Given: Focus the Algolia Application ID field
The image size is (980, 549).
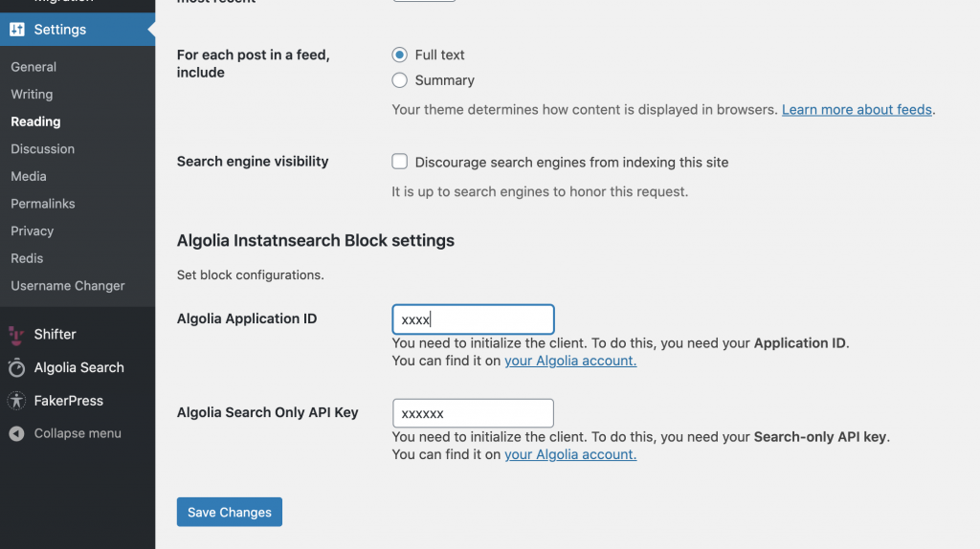Looking at the screenshot, I should click(473, 319).
